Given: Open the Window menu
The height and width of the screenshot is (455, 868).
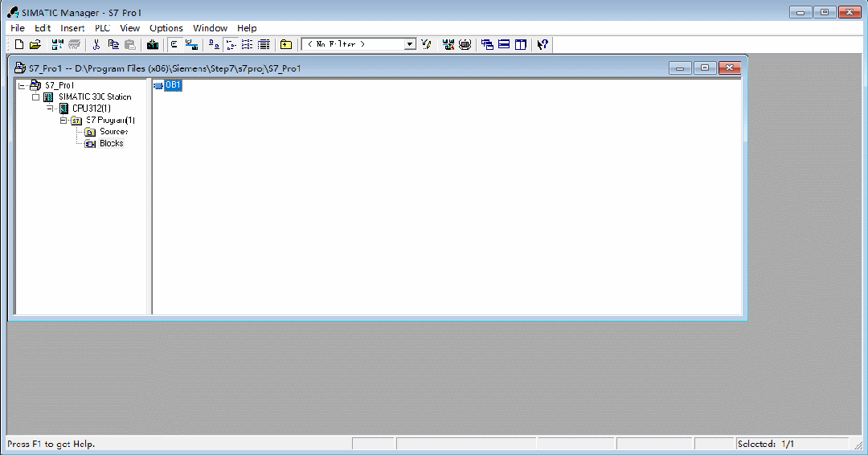Looking at the screenshot, I should [x=211, y=28].
